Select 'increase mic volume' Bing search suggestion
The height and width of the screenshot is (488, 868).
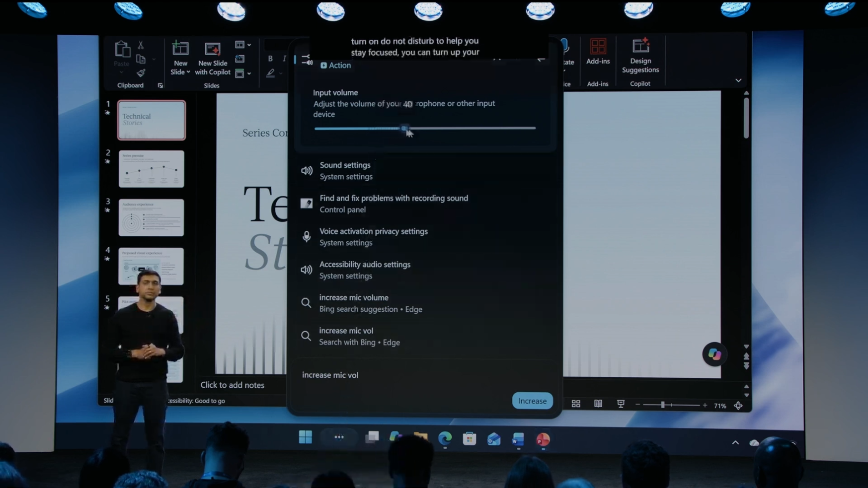tap(425, 303)
